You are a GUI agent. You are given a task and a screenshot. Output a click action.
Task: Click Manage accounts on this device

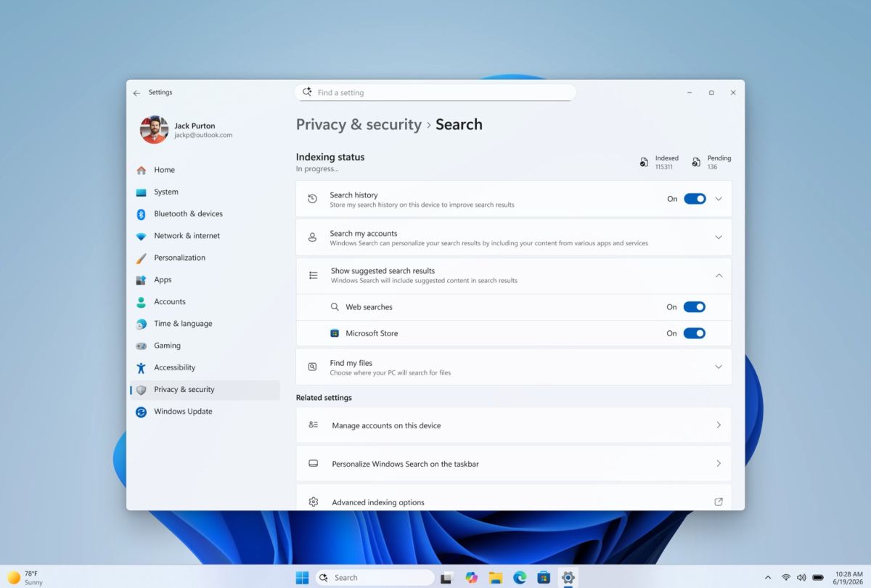point(514,425)
